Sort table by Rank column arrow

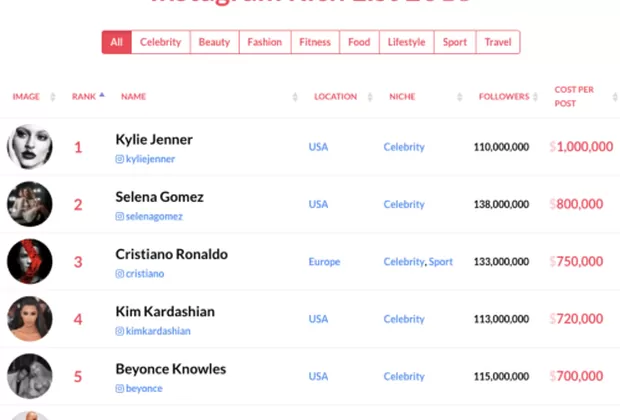(102, 96)
